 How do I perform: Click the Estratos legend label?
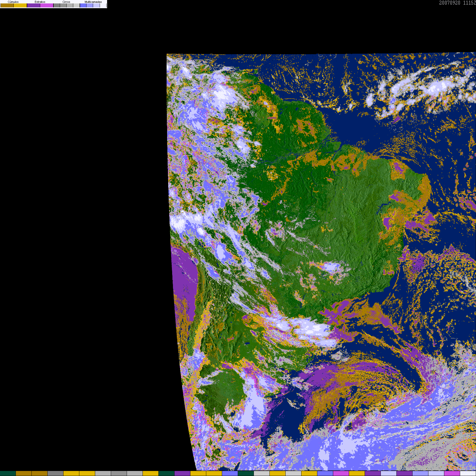point(40,2)
